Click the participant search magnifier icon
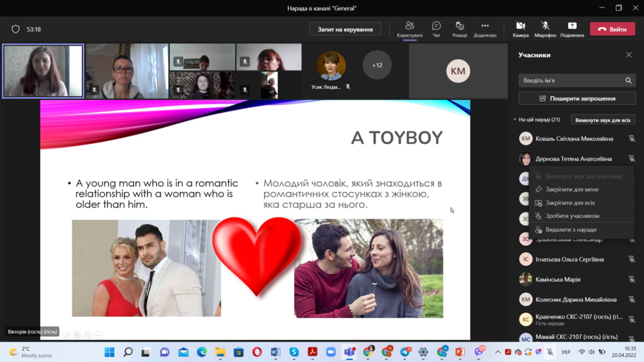This screenshot has width=644, height=362. click(628, 80)
